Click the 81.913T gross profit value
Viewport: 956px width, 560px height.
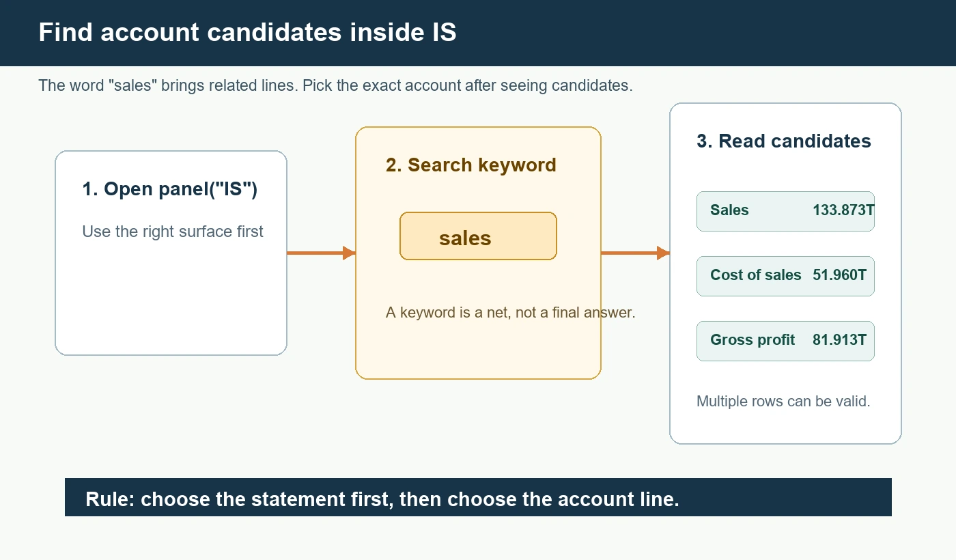point(839,340)
